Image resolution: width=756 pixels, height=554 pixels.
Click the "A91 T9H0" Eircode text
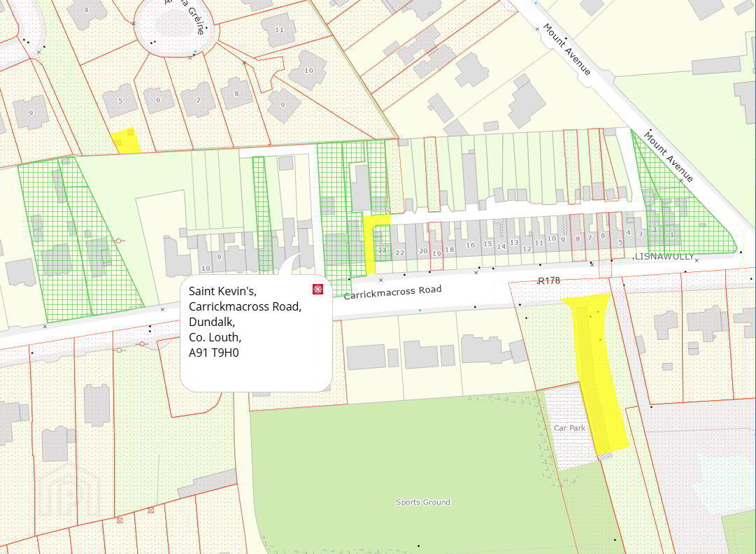point(213,353)
